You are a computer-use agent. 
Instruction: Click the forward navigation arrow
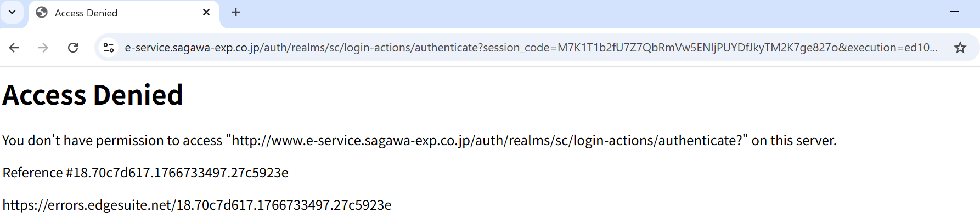[43, 48]
